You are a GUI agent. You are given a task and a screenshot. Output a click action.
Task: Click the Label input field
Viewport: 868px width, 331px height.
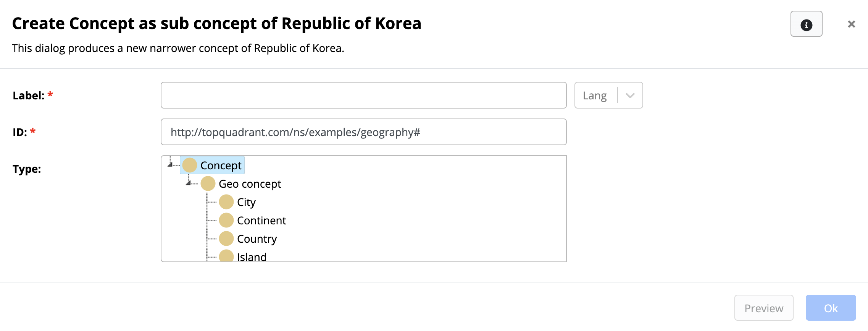pos(363,95)
